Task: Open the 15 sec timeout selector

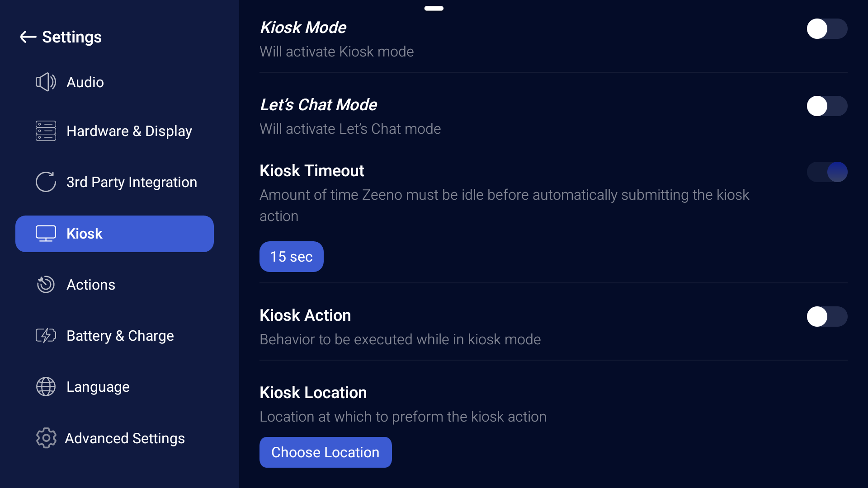Action: coord(291,257)
